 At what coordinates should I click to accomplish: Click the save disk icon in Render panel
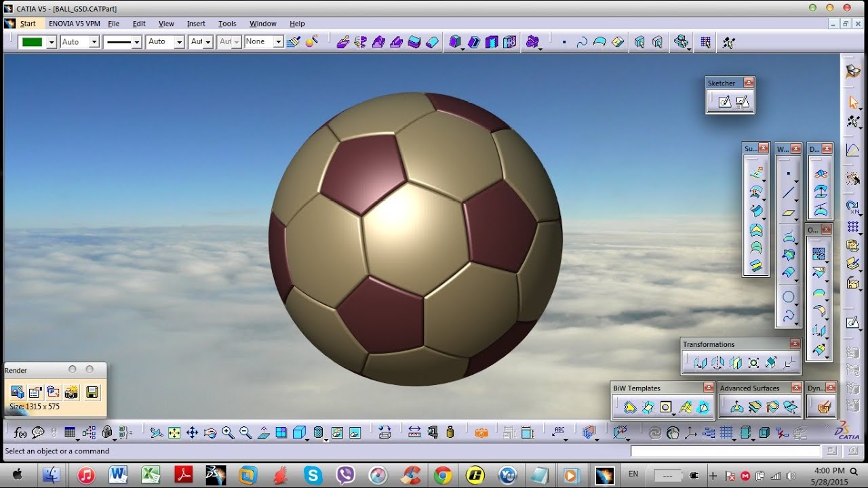tap(92, 392)
